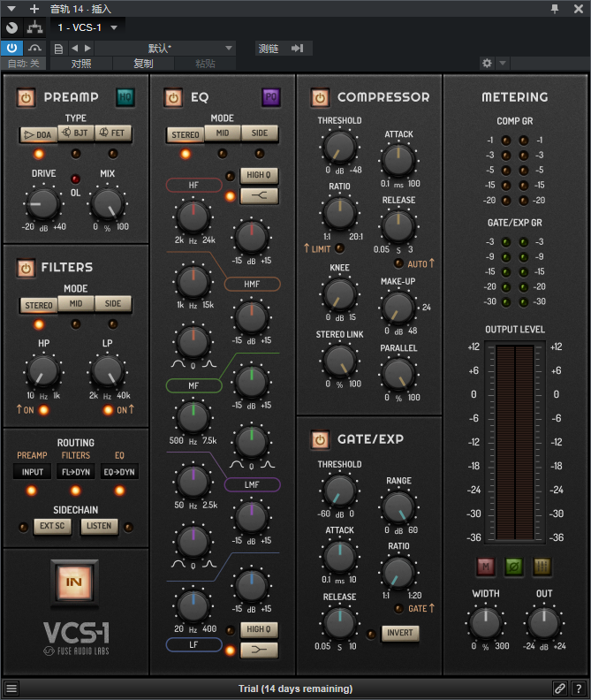This screenshot has height=700, width=591.
Task: Click the preset file page icon
Action: 58,49
